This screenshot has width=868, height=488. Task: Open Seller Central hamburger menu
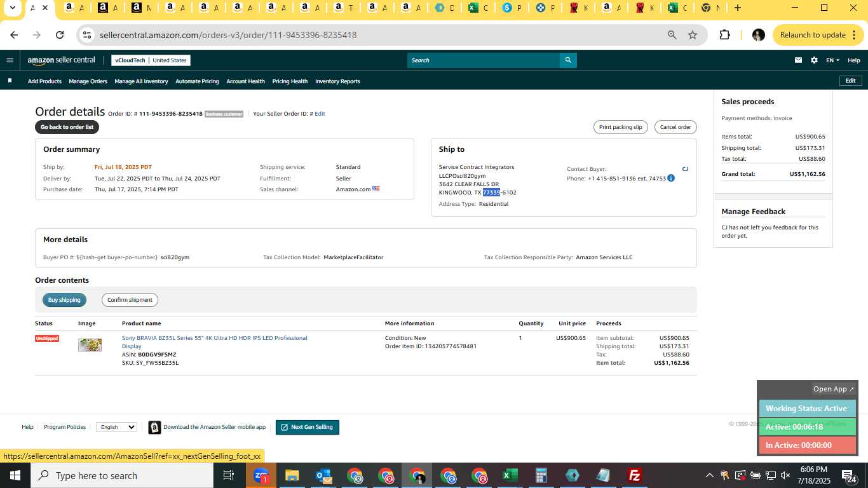click(x=10, y=60)
